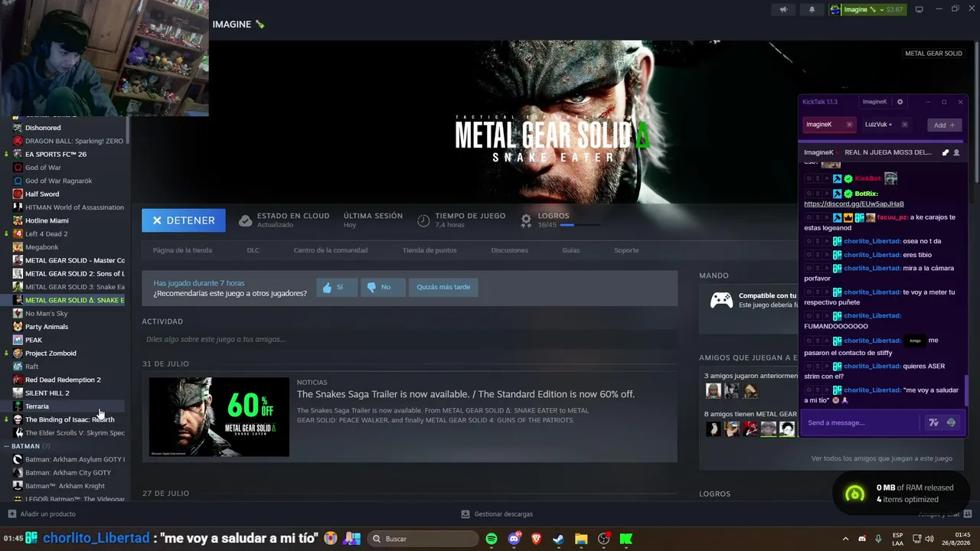Collapse the BATMAN collection

click(x=6, y=446)
